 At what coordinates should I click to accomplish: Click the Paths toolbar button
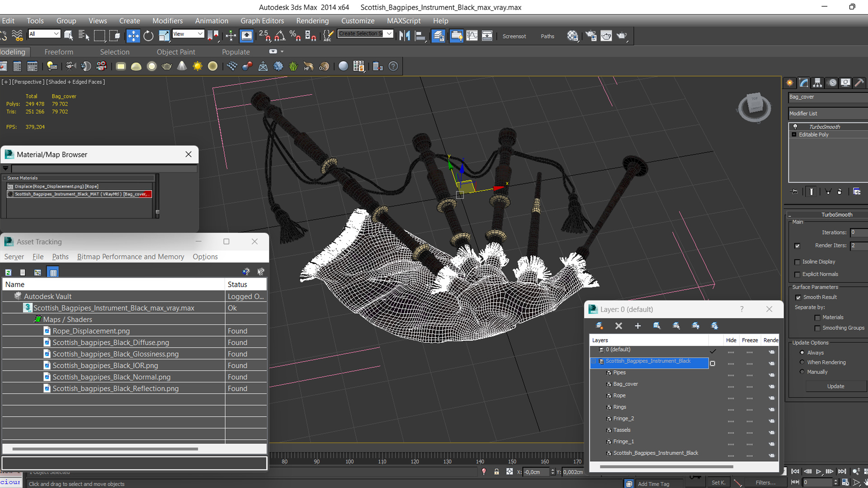coord(547,36)
